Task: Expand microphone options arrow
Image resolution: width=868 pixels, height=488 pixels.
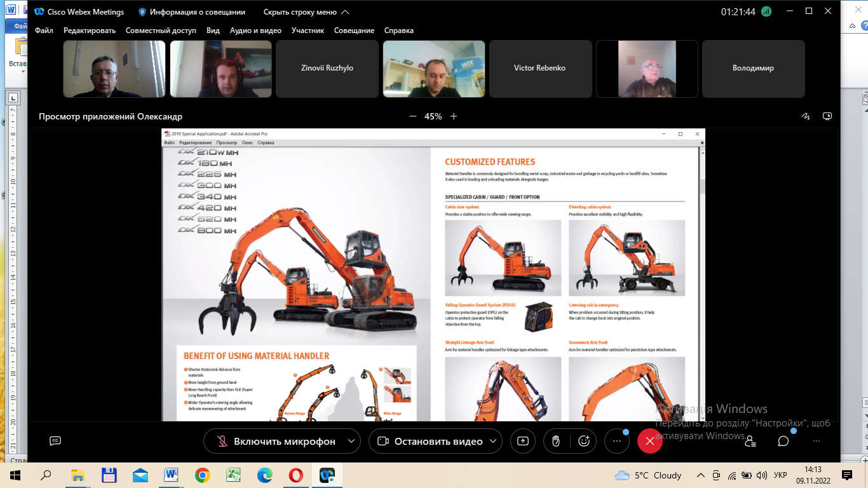Action: coord(351,441)
